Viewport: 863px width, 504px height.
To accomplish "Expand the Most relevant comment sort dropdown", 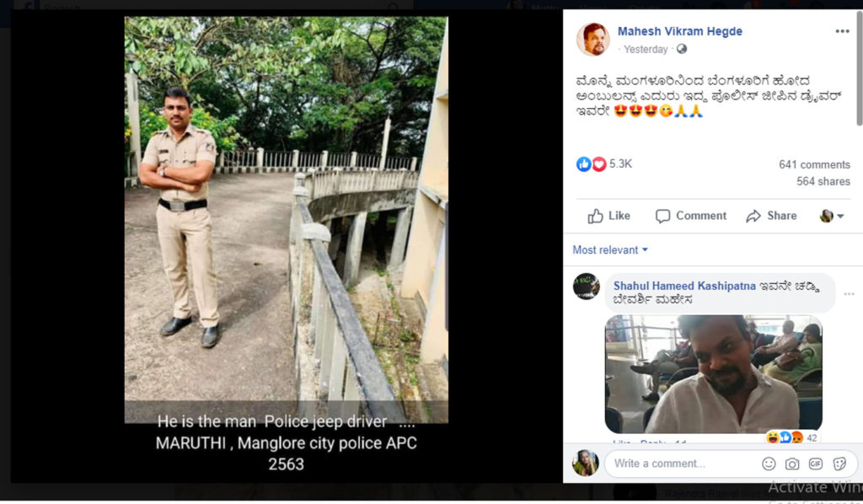I will point(610,249).
